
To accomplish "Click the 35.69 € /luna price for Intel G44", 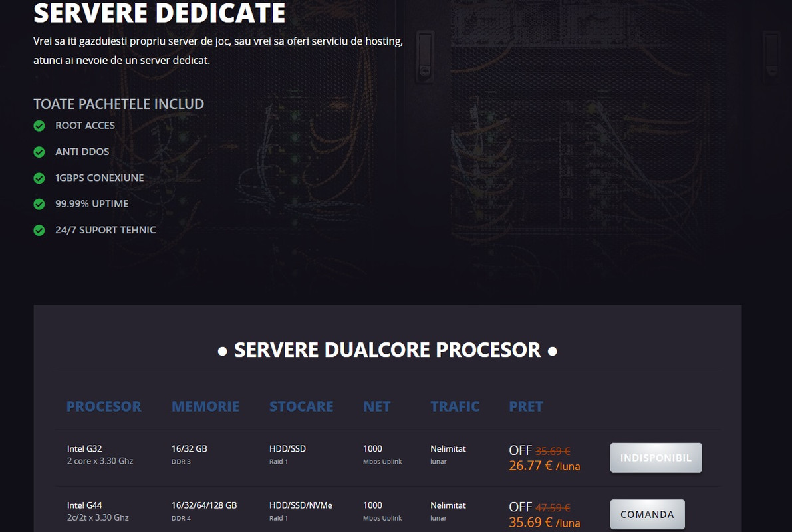I will 545,523.
